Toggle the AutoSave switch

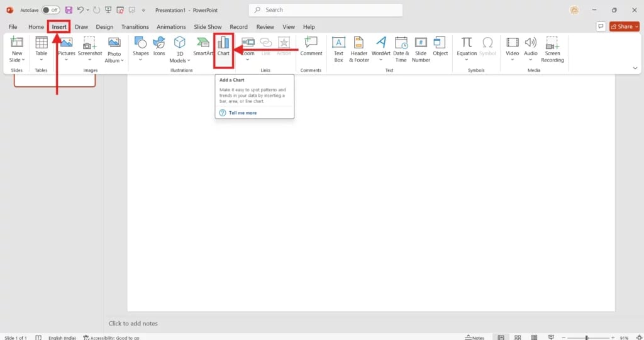point(51,10)
